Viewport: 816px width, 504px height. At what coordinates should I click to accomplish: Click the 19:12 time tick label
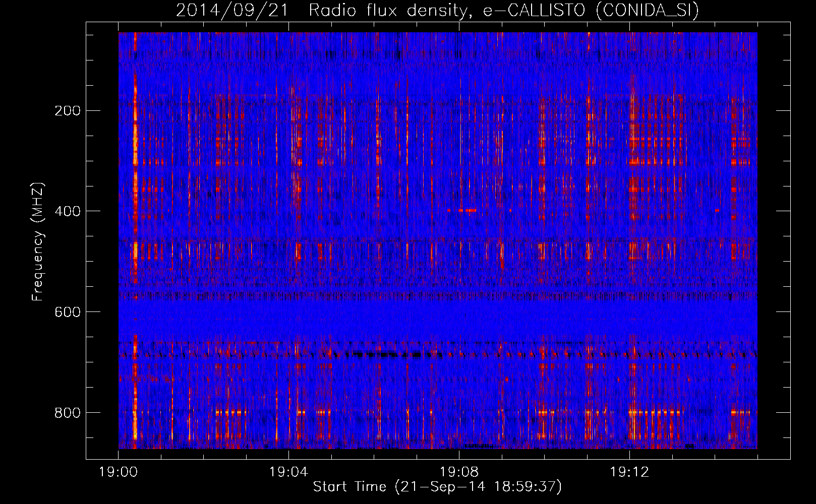pyautogui.click(x=629, y=472)
